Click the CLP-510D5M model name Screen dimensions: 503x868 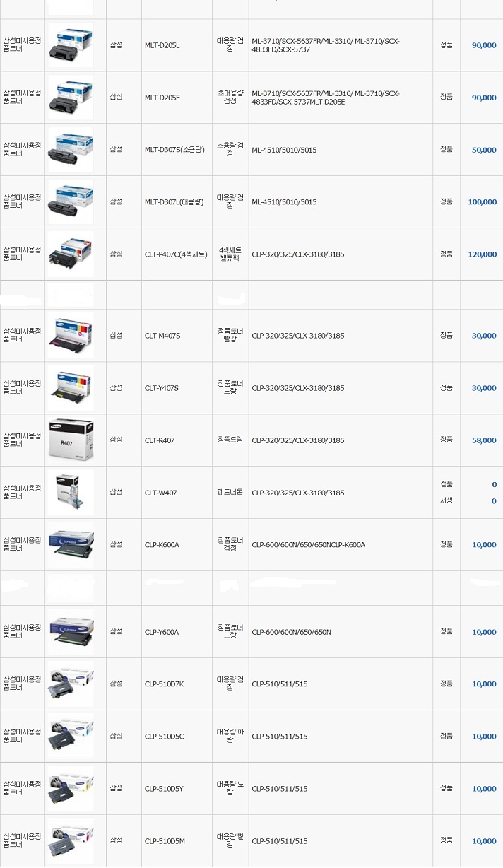[165, 841]
